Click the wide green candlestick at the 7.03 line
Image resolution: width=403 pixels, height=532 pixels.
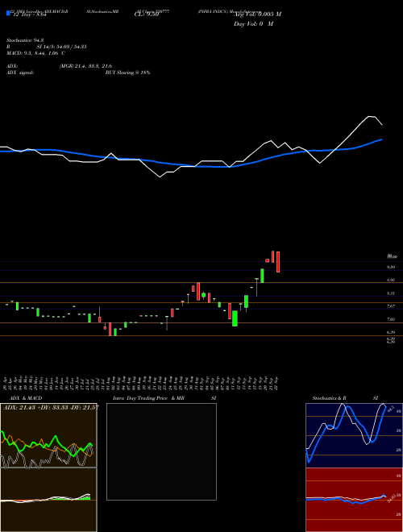pyautogui.click(x=235, y=318)
